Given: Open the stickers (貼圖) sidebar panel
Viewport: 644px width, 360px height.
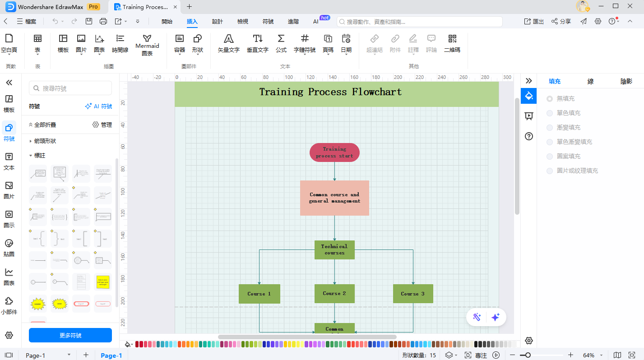Looking at the screenshot, I should pyautogui.click(x=9, y=248).
